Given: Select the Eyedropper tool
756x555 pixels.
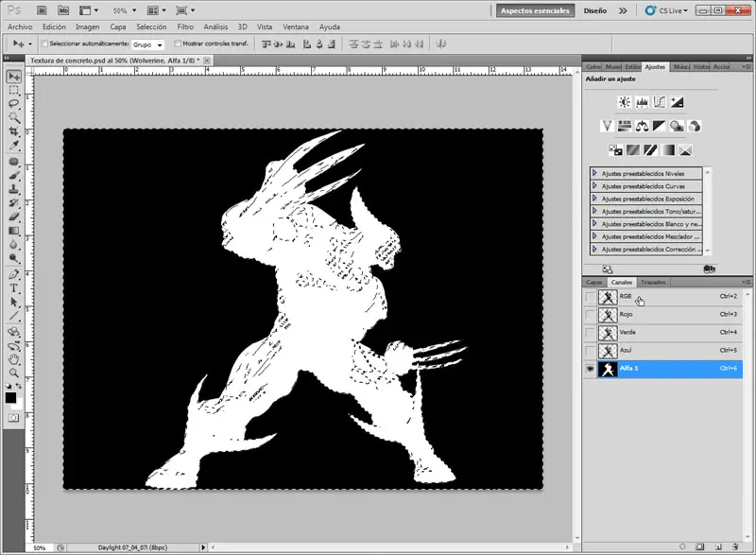Looking at the screenshot, I should pos(13,146).
